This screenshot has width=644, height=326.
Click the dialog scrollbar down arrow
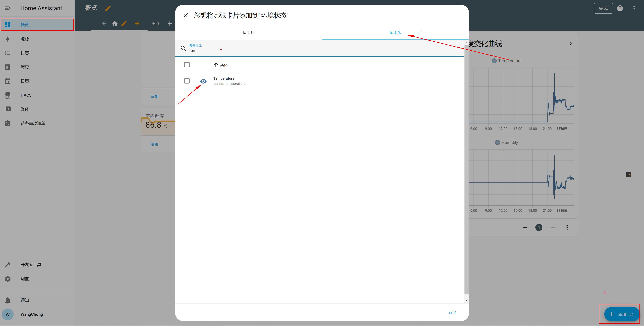point(467,300)
